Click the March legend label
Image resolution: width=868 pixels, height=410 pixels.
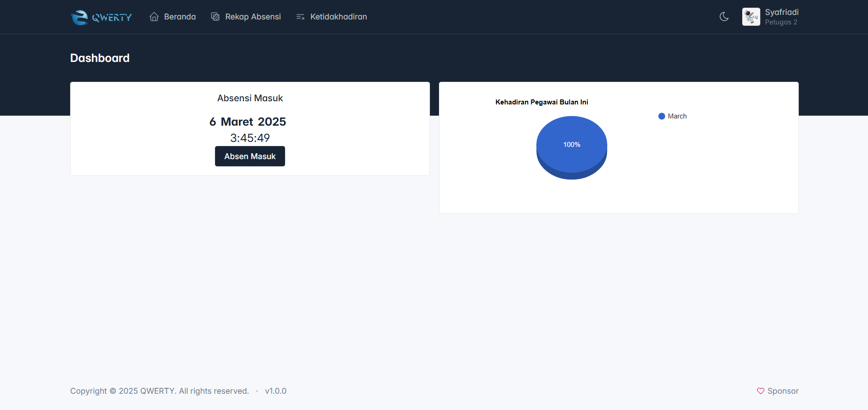(677, 116)
